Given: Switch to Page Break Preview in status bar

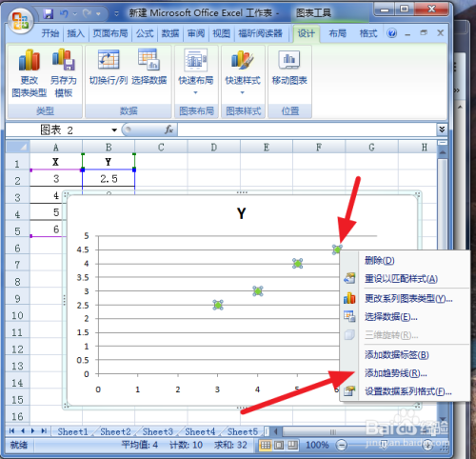Looking at the screenshot, I should click(x=292, y=446).
